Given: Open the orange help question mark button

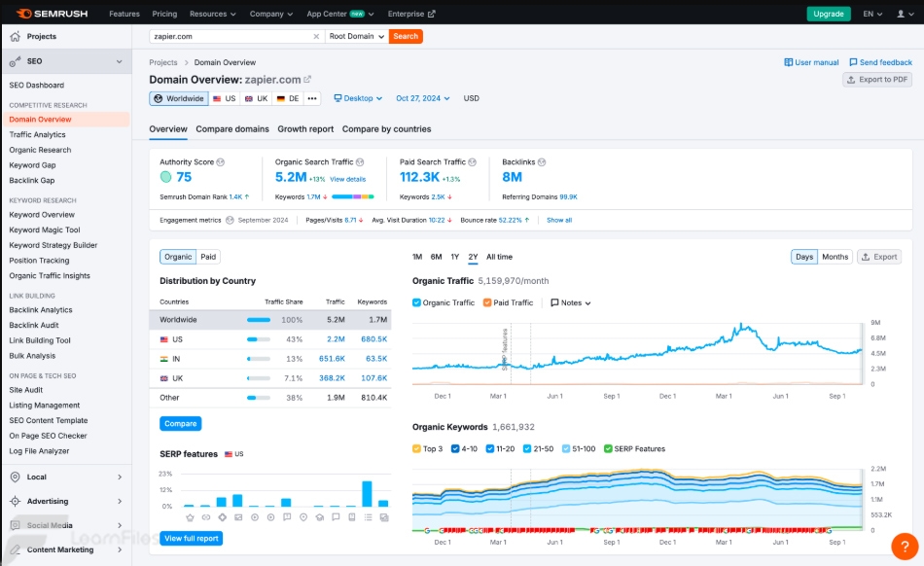Looking at the screenshot, I should click(905, 547).
